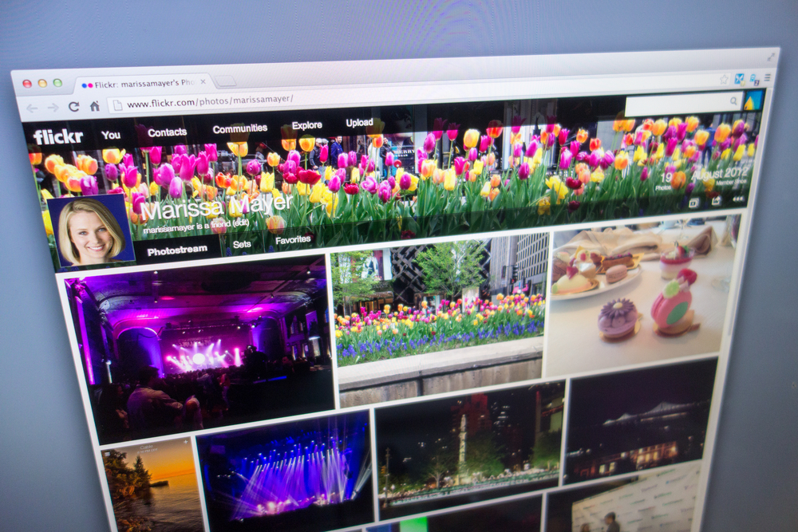Open the Chrome hamburger menu
The image size is (798, 532).
coord(767,78)
